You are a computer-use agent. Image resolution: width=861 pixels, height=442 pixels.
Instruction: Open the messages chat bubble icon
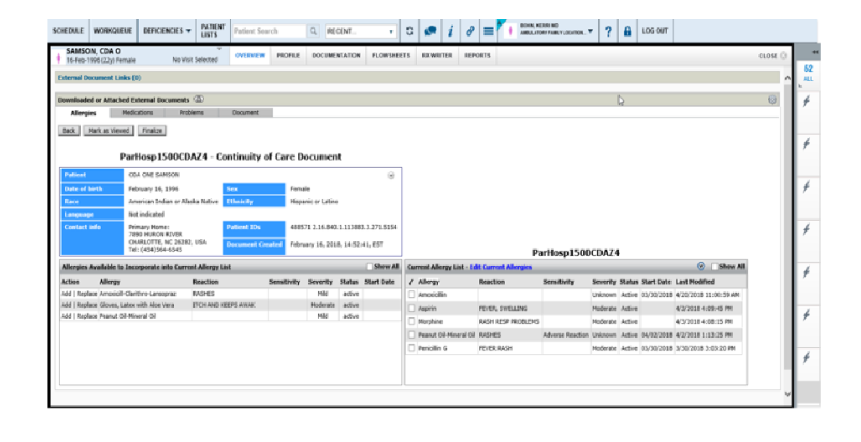[430, 32]
